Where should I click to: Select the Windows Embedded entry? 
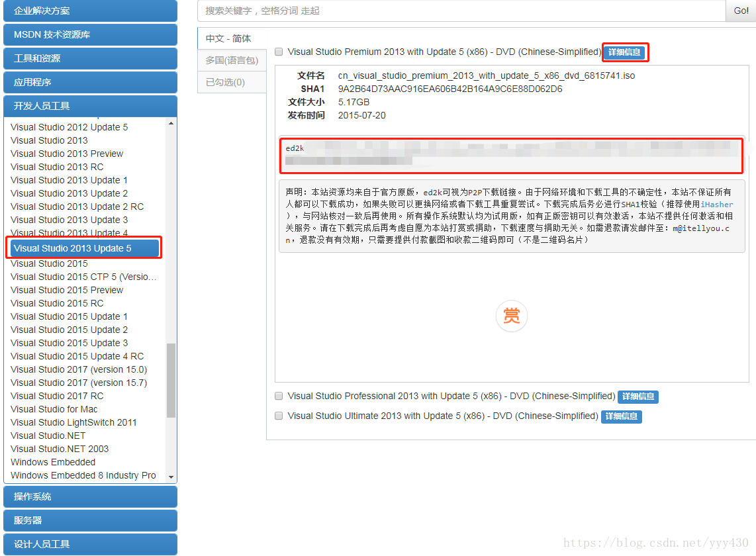pos(53,463)
